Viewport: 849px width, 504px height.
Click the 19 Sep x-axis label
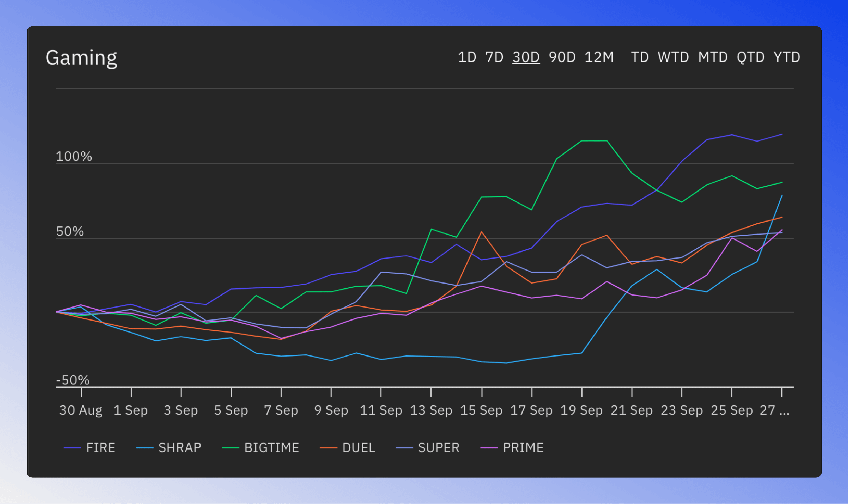582,411
